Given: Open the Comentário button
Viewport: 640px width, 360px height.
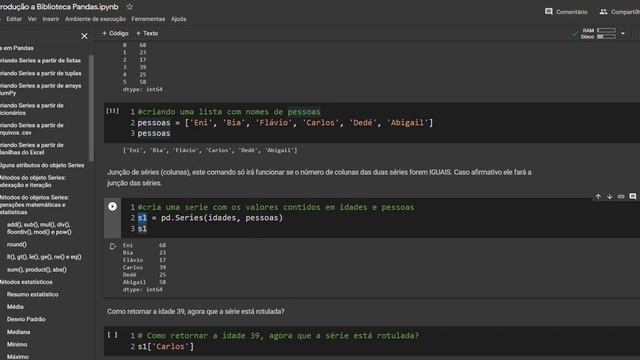Looking at the screenshot, I should coord(566,12).
